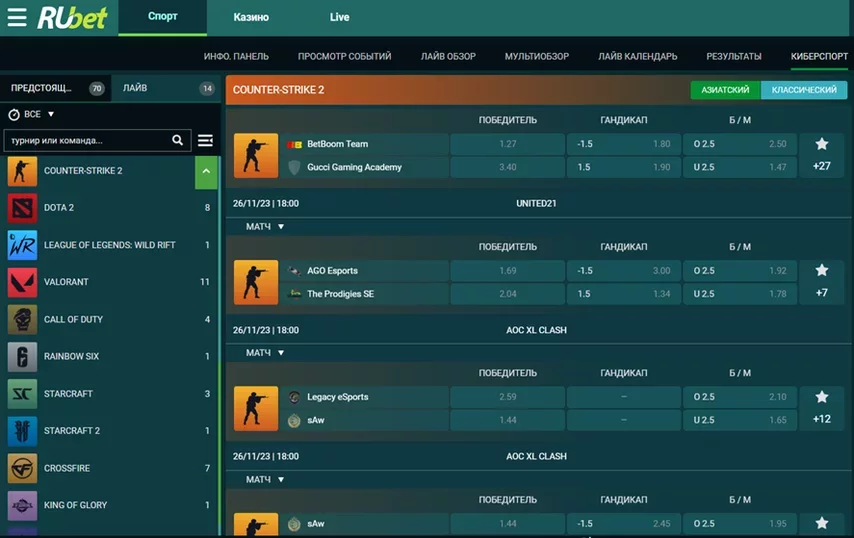
Task: Show +27 more markets for BetBoom
Action: click(x=821, y=166)
